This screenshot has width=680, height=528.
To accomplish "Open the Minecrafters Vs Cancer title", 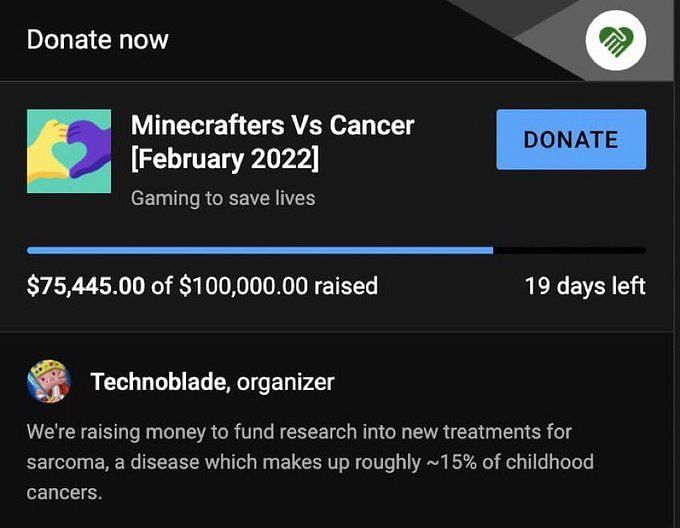I will point(272,142).
